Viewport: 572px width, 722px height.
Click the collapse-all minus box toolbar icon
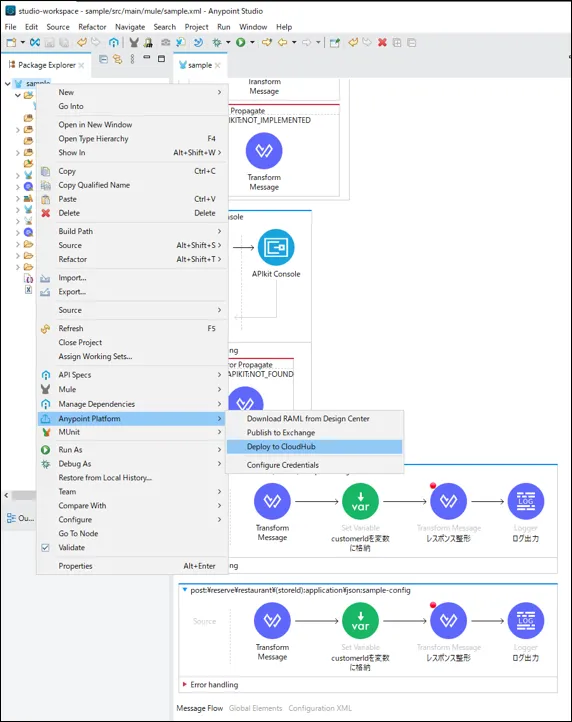click(x=412, y=42)
